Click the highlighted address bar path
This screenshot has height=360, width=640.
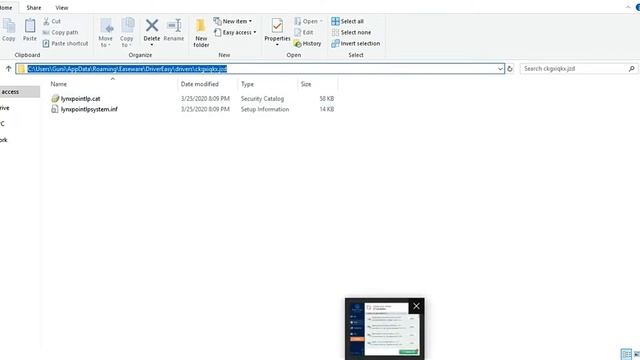(127, 69)
